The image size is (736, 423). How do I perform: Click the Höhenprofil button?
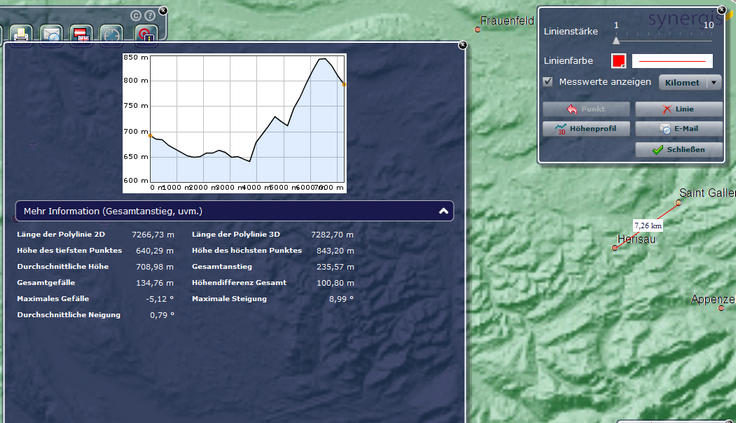coord(585,129)
